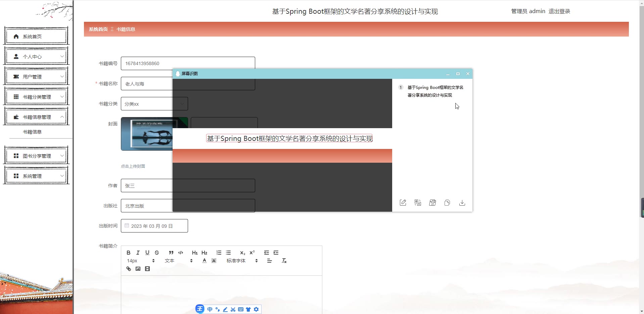Open the 标准字体 font family dropdown
644x314 pixels.
pyautogui.click(x=242, y=261)
